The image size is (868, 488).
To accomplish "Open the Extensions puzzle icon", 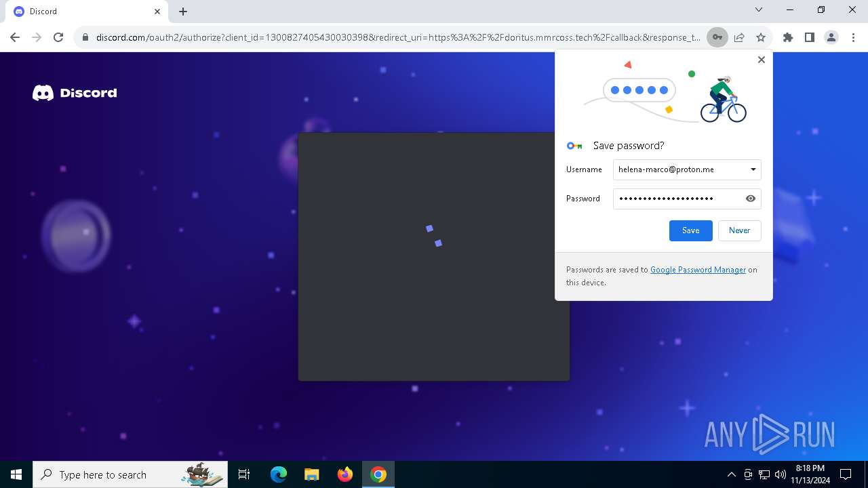I will pos(788,37).
